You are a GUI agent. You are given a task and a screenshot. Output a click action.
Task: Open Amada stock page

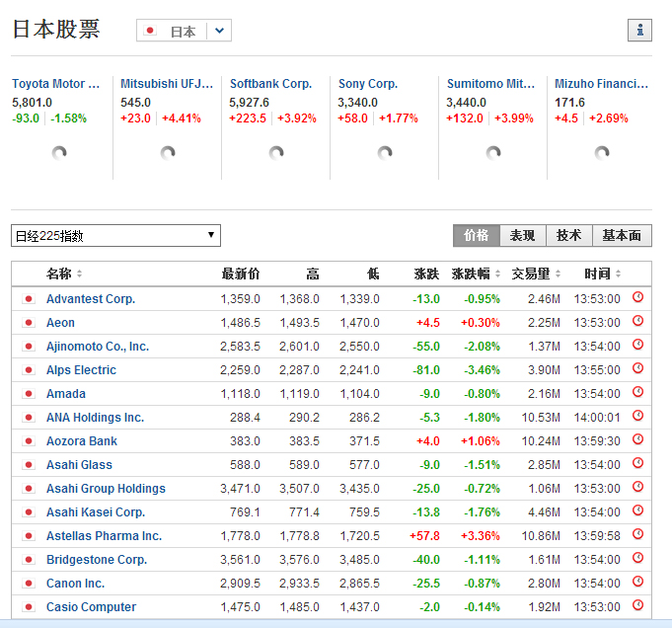(x=66, y=394)
